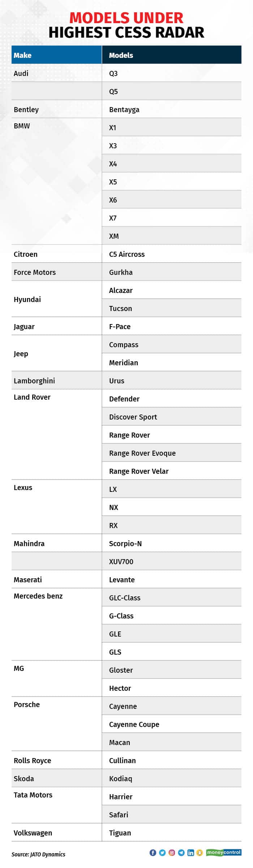
Task: Open the Twitter bird icon
Action: click(162, 852)
